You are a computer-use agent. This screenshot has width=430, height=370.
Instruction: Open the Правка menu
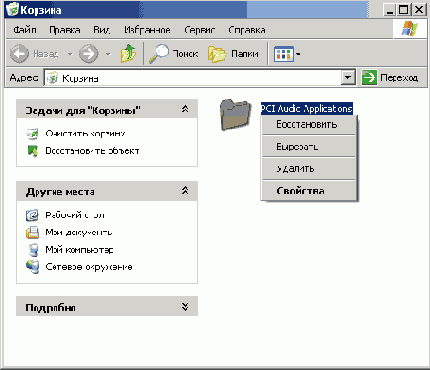pyautogui.click(x=64, y=30)
